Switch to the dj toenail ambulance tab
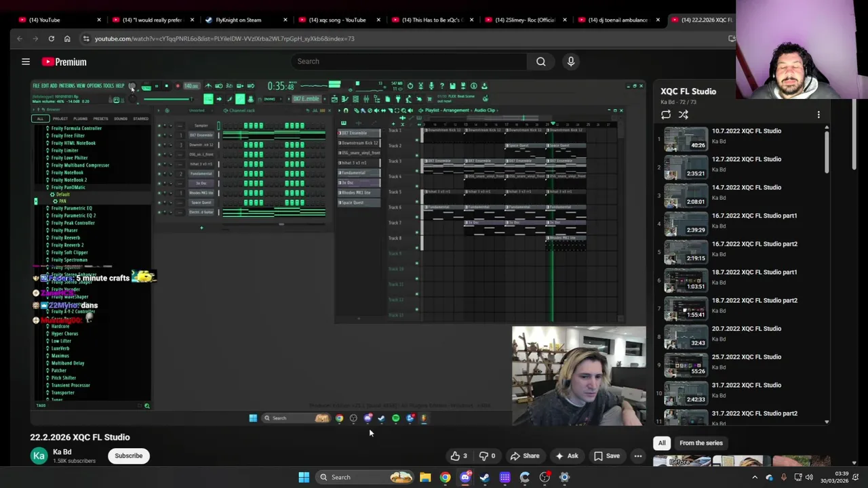Screen dimensions: 868x488 (x=618, y=20)
